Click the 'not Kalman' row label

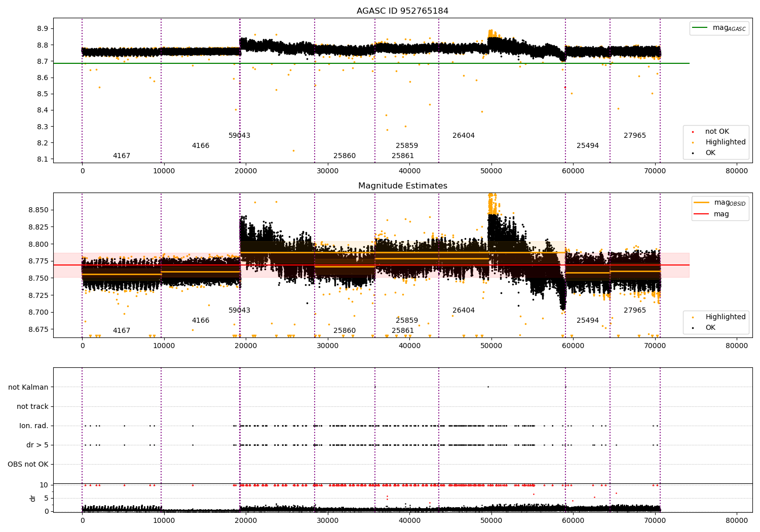(28, 388)
